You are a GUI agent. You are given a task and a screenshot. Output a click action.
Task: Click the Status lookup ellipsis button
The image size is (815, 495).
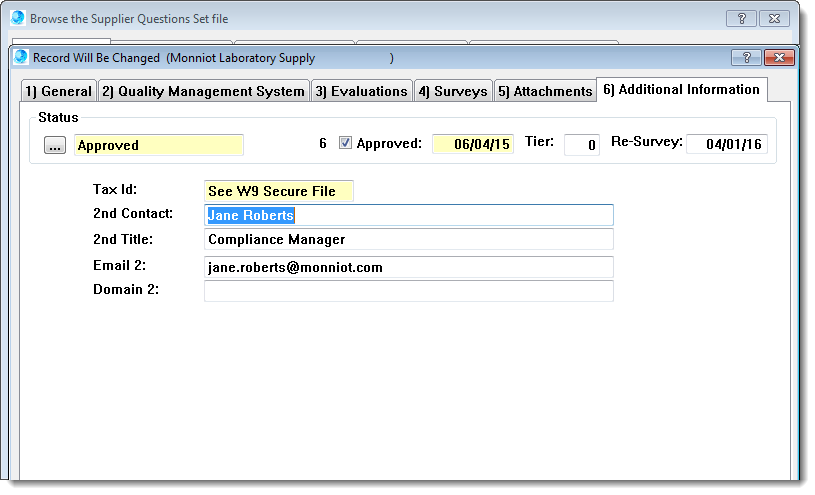pyautogui.click(x=56, y=145)
